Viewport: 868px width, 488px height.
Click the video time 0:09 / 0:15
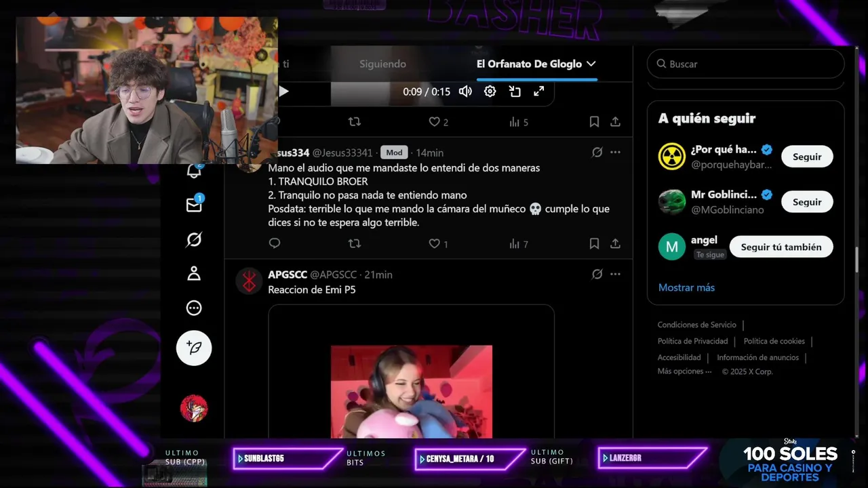point(426,91)
